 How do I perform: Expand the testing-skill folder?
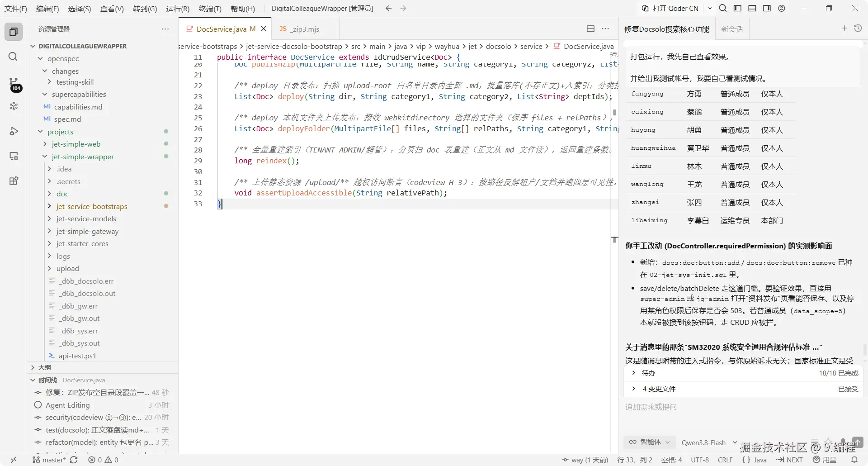(x=75, y=82)
